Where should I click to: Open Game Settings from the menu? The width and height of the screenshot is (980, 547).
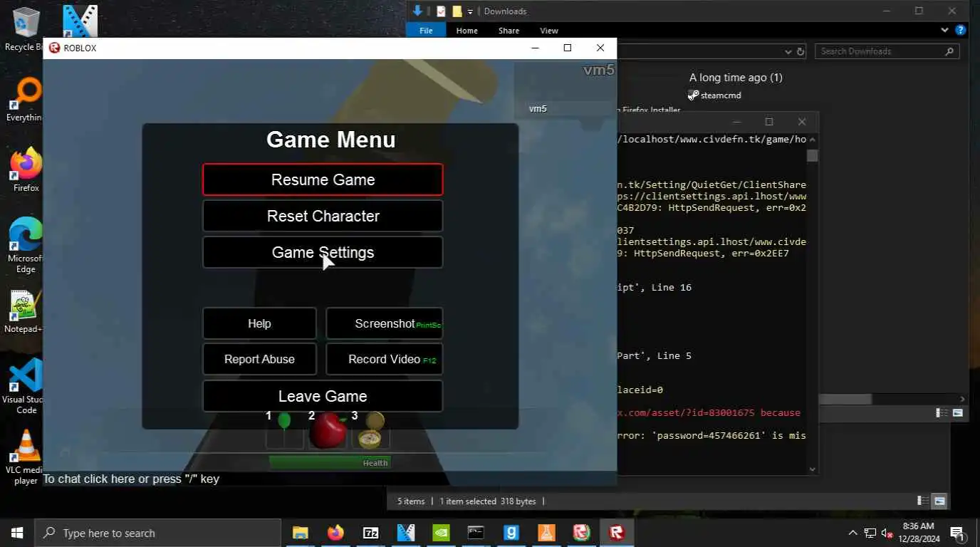tap(323, 252)
